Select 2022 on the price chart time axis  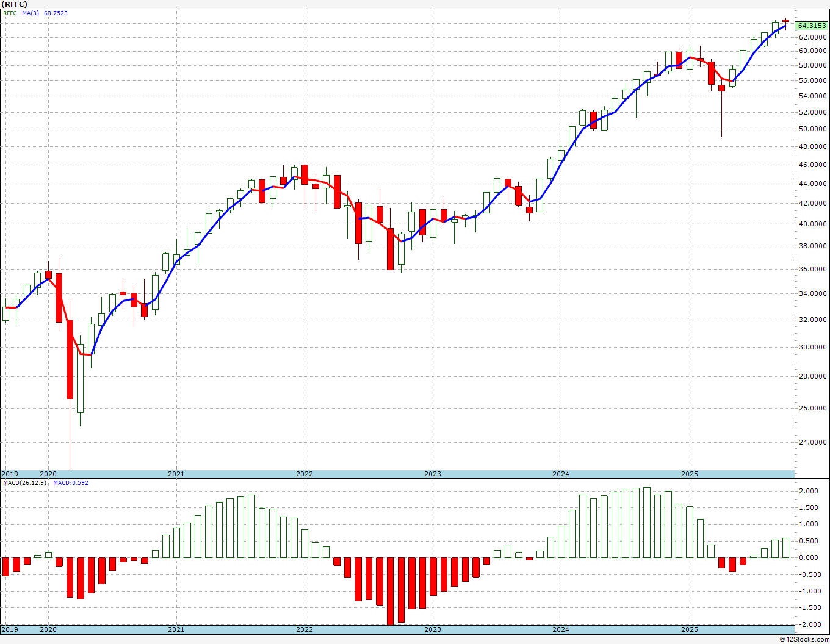coord(304,474)
